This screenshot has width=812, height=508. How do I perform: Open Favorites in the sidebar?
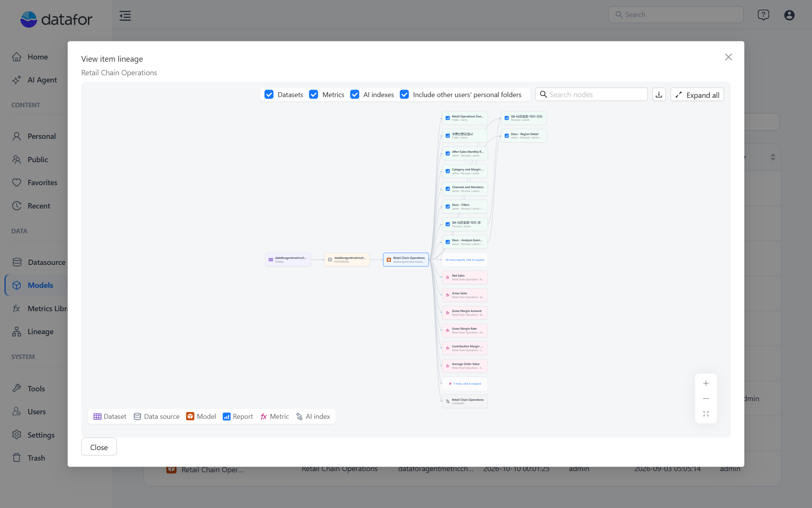point(34,183)
